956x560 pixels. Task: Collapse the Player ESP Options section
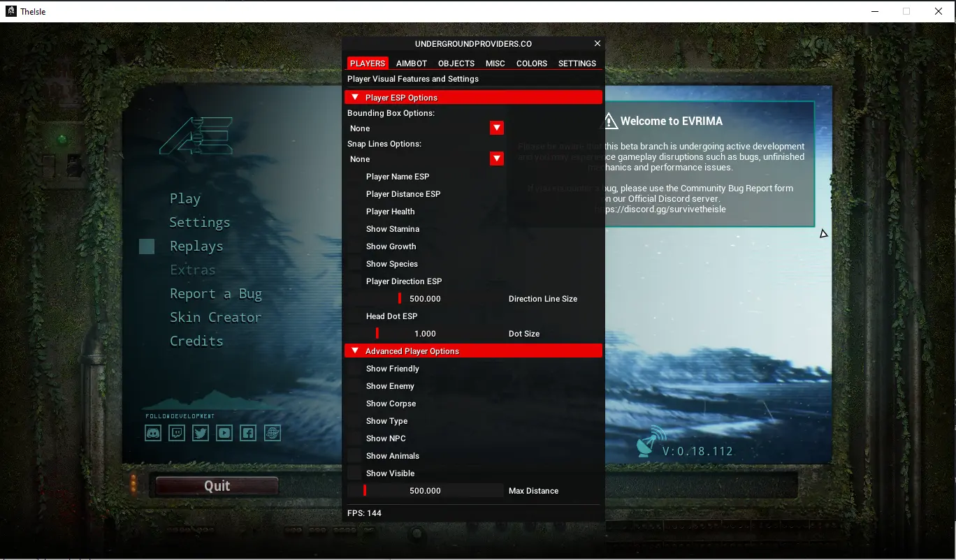click(473, 98)
